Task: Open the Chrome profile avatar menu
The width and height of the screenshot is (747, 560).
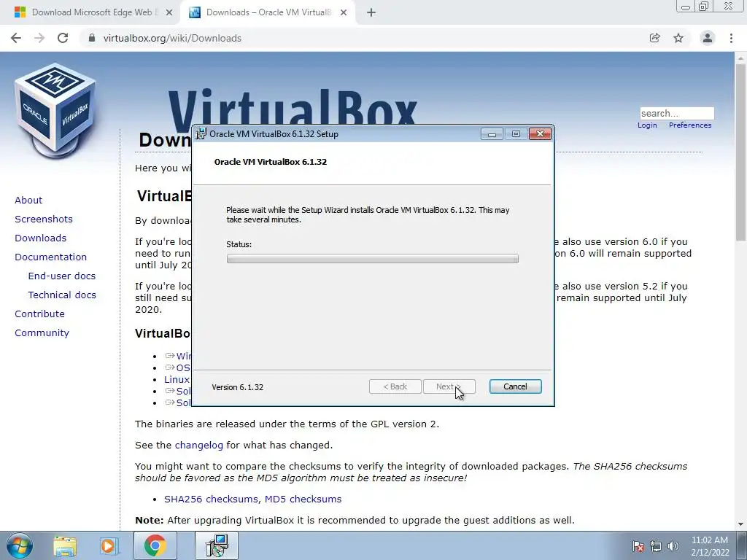Action: point(708,38)
